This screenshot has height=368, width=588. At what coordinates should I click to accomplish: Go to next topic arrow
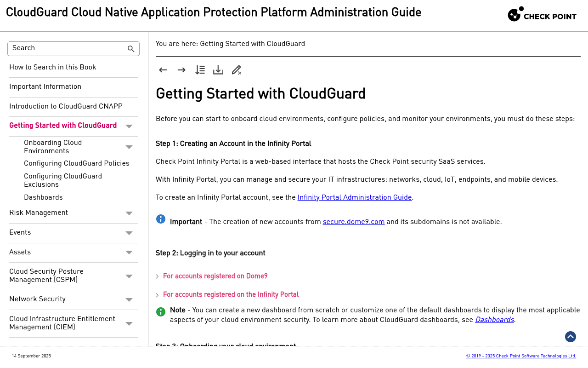click(181, 70)
